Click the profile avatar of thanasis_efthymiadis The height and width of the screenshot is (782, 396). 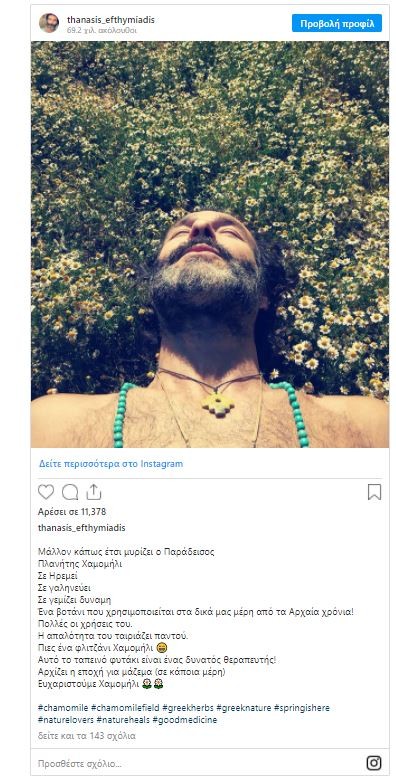pyautogui.click(x=49, y=23)
